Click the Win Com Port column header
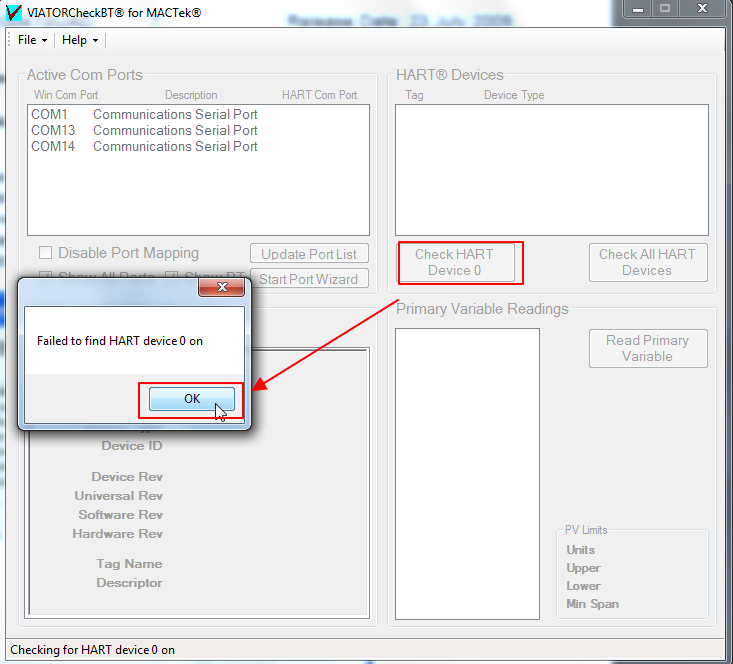This screenshot has width=733, height=664. coord(66,95)
